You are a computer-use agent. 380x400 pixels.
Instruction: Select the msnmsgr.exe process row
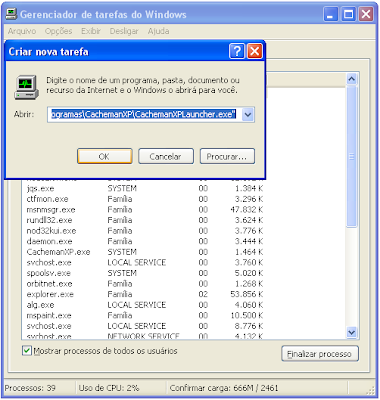point(145,210)
